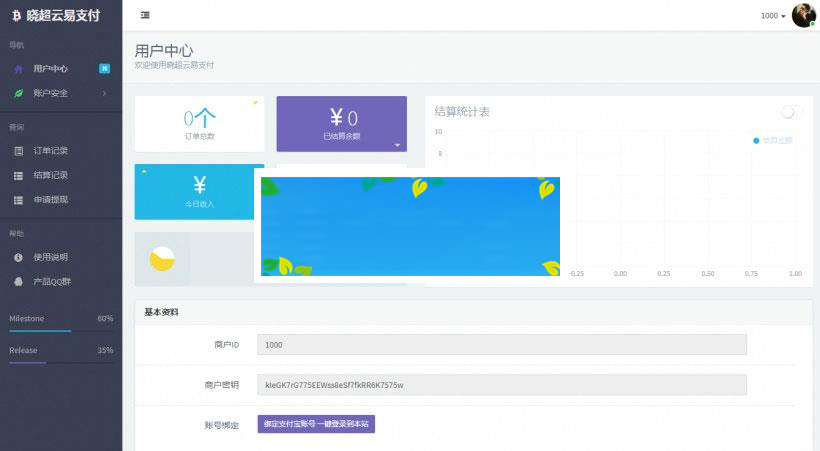The image size is (820, 451).
Task: Click the leaf icon beside 账户安全
Action: 18,93
